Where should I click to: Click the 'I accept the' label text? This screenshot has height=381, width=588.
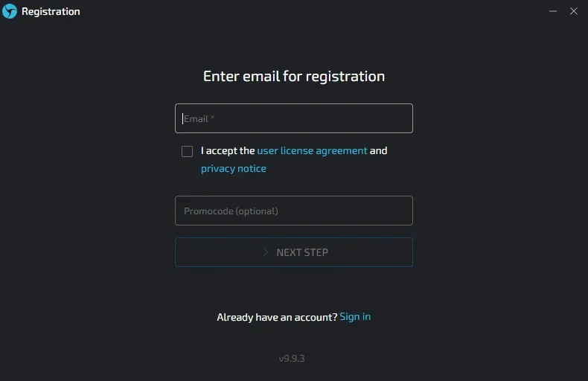pyautogui.click(x=228, y=150)
